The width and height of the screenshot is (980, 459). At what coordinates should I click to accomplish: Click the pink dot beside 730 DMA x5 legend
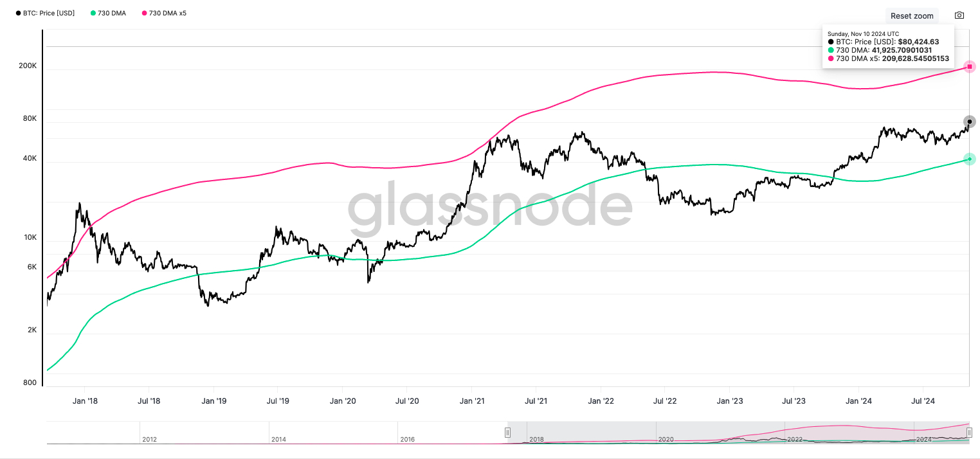[144, 13]
